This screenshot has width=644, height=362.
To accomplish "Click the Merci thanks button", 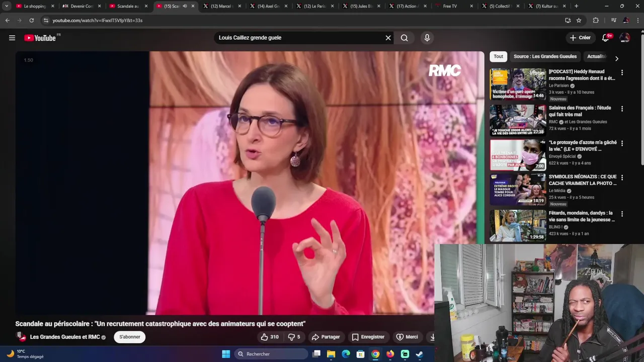I will pos(407,337).
